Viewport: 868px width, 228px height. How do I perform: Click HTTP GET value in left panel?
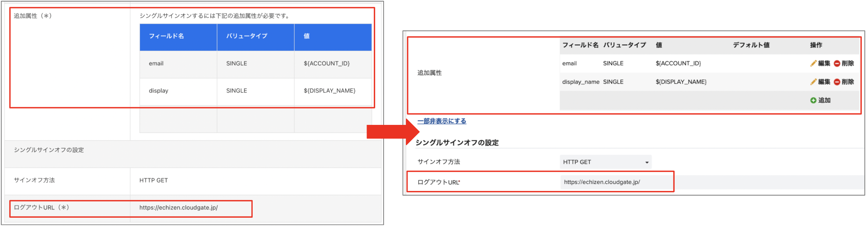(153, 180)
